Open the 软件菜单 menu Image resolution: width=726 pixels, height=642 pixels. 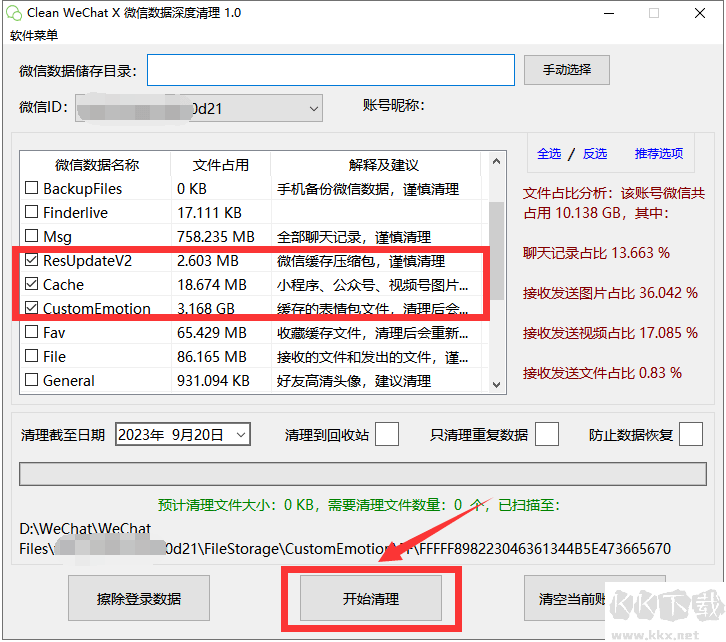34,35
